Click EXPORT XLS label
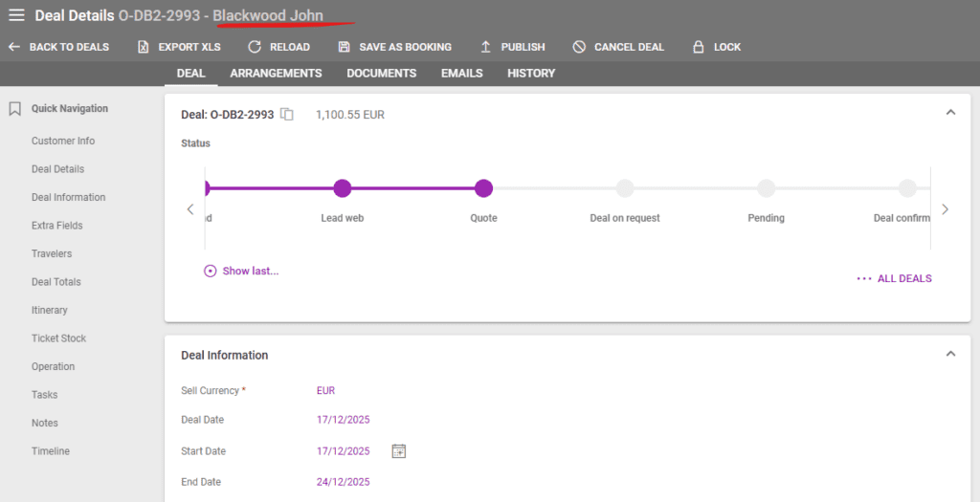This screenshot has width=980, height=502. click(189, 47)
